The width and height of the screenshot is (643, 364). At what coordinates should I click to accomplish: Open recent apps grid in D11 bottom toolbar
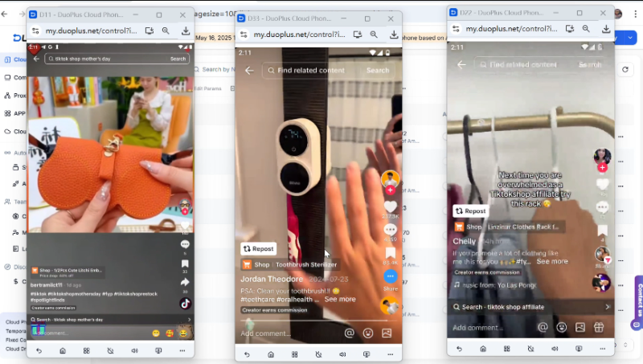(x=87, y=350)
